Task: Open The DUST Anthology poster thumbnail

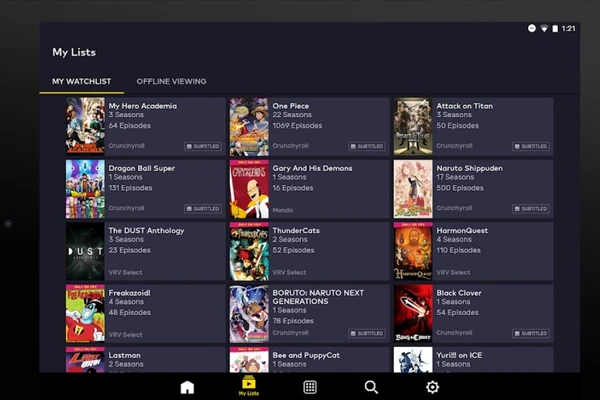Action: pyautogui.click(x=85, y=251)
